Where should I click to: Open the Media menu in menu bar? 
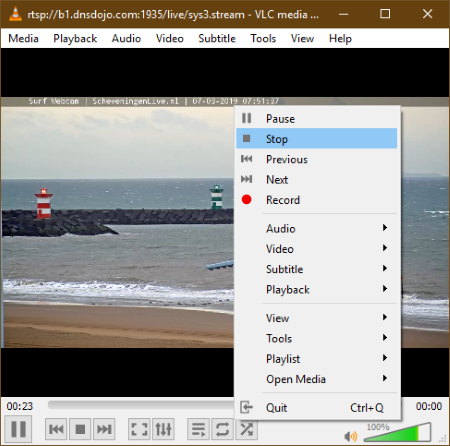click(23, 38)
